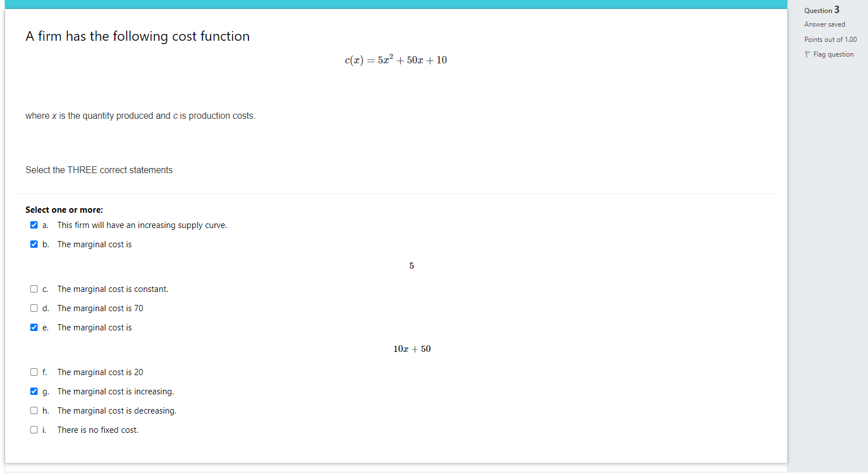Click the flag icon beside Flag question

(x=807, y=54)
